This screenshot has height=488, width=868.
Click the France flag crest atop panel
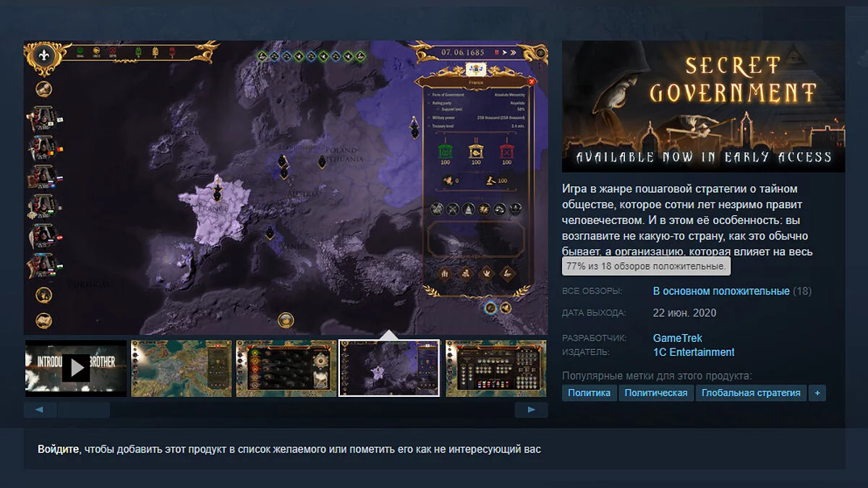476,70
